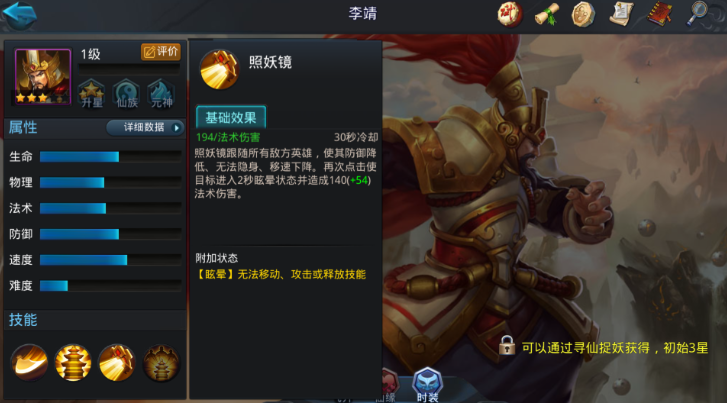
Task: Open the 元神 spirit option
Action: [161, 94]
